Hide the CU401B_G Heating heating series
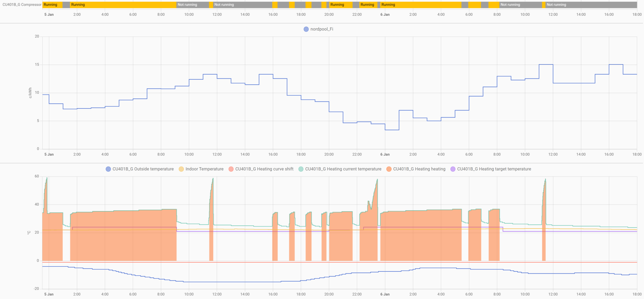Screen dimensions: 644x299 tap(419, 169)
